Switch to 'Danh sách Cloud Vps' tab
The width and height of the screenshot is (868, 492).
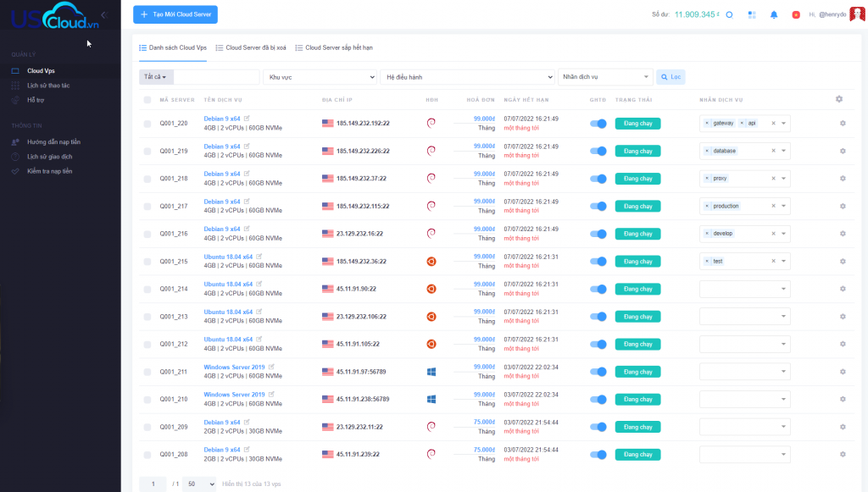tap(173, 48)
